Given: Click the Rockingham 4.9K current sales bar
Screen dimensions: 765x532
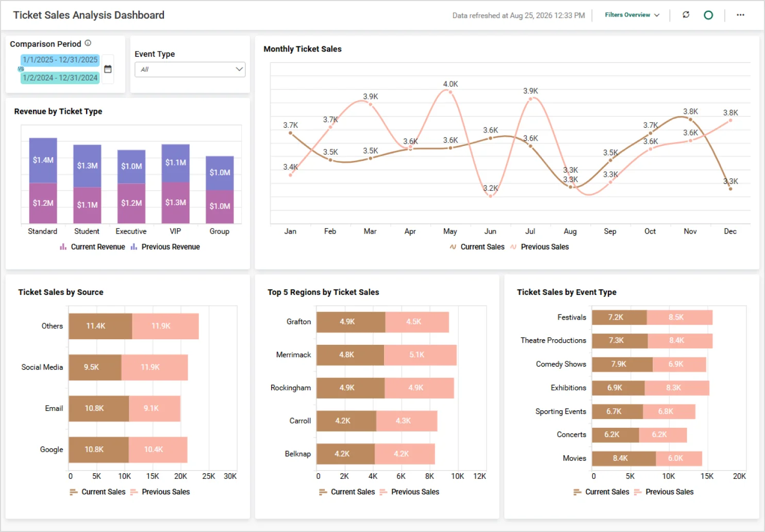Looking at the screenshot, I should coord(351,388).
